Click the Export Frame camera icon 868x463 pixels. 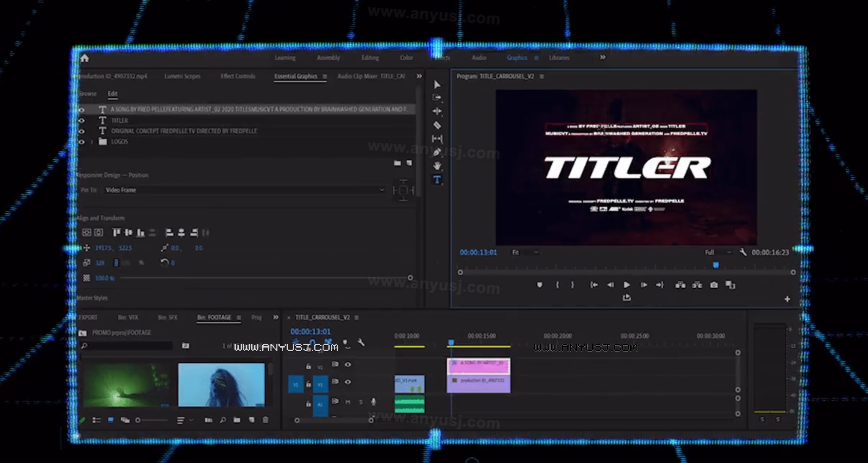click(x=714, y=285)
